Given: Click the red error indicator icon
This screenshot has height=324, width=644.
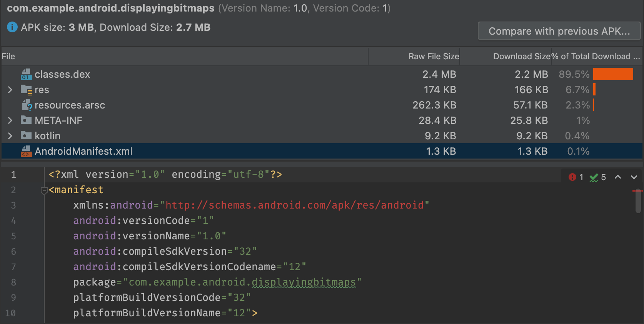Looking at the screenshot, I should (x=572, y=177).
